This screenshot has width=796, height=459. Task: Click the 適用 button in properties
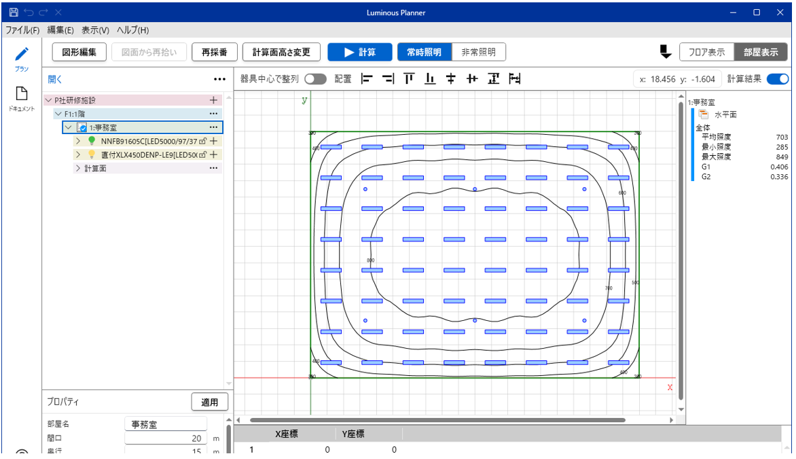point(209,402)
